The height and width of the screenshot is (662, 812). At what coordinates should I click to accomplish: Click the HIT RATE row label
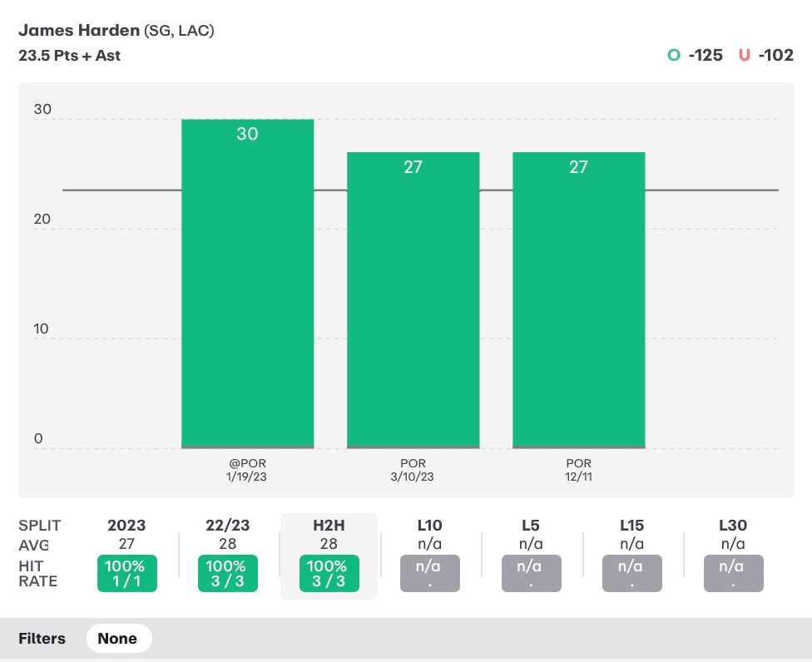37,574
